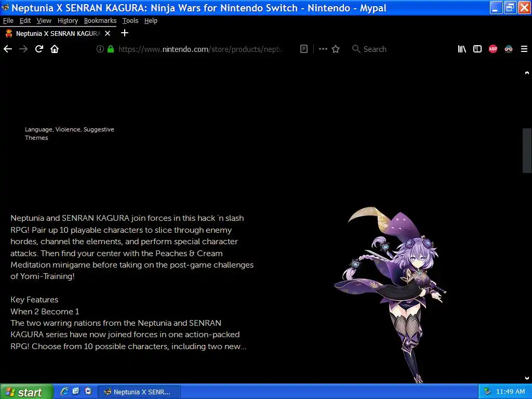This screenshot has width=532, height=399.
Task: Restore down the Mypal window
Action: click(510, 7)
